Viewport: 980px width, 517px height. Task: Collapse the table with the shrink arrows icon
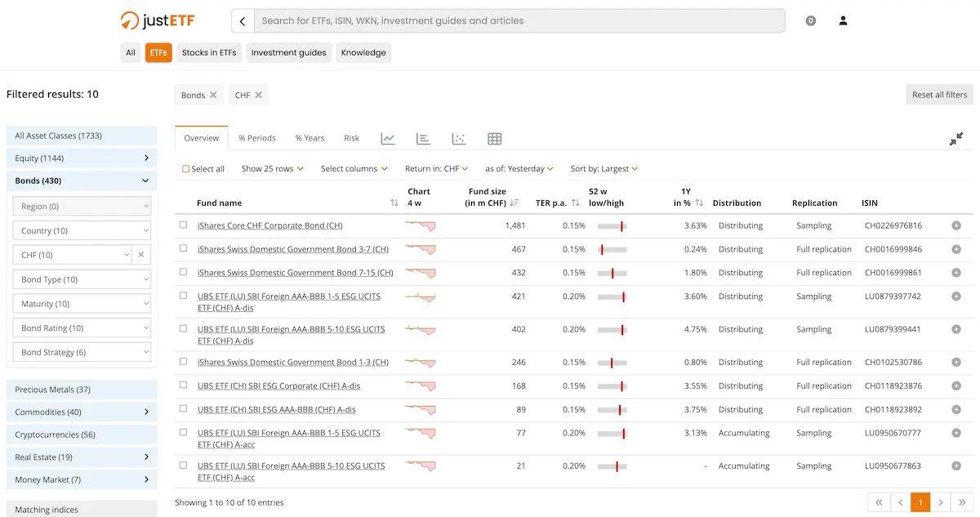(956, 139)
